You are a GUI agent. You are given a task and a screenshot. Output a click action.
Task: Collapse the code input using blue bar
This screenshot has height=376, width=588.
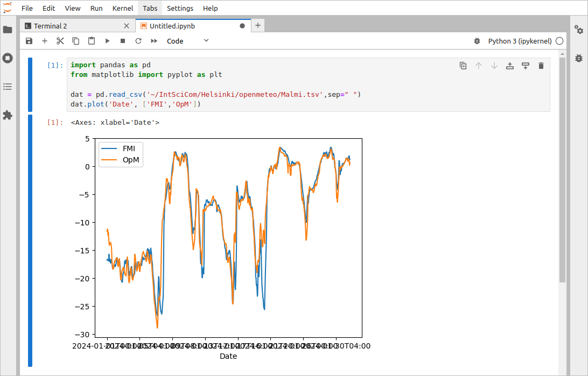click(x=30, y=84)
